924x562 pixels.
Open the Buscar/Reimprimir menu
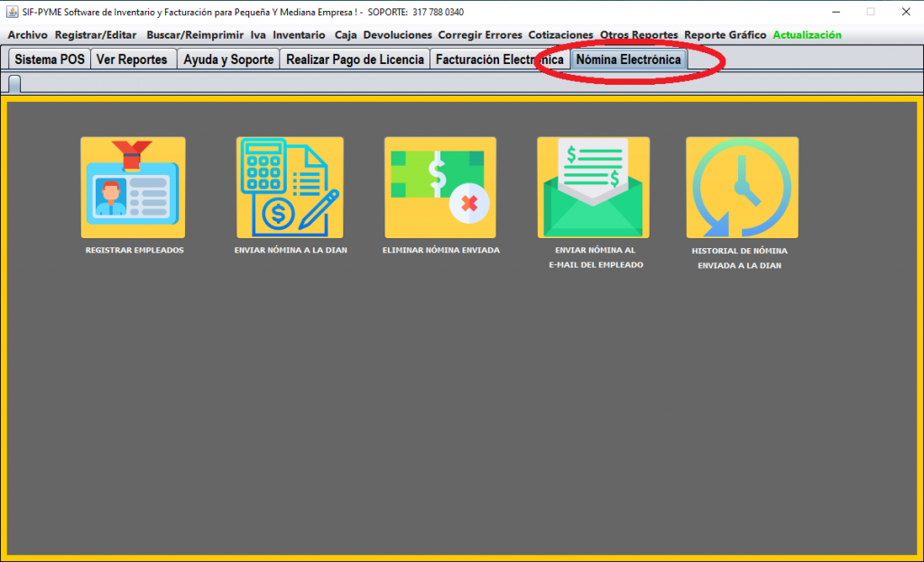point(195,35)
